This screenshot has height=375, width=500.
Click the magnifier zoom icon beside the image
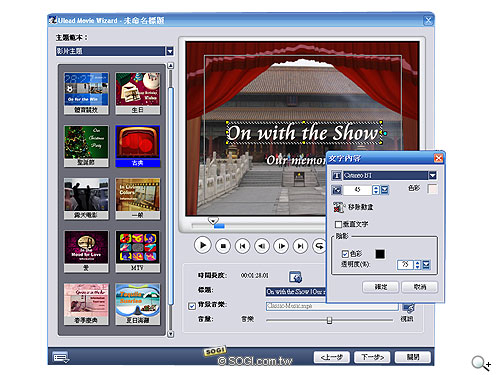point(481,363)
